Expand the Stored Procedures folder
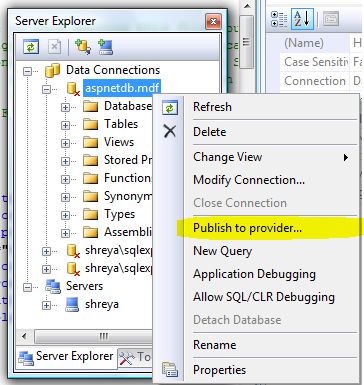The image size is (364, 385). [65, 161]
